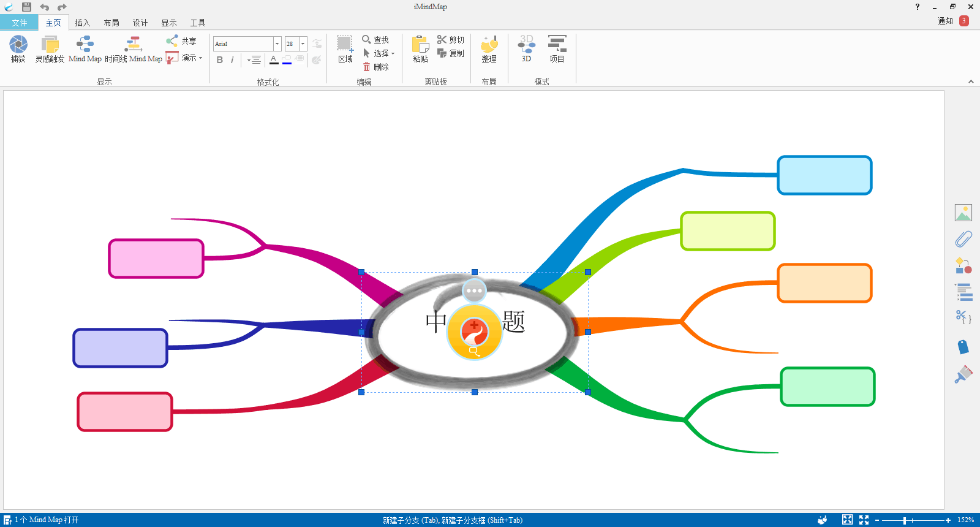Open the text alignment dropdown

(254, 60)
